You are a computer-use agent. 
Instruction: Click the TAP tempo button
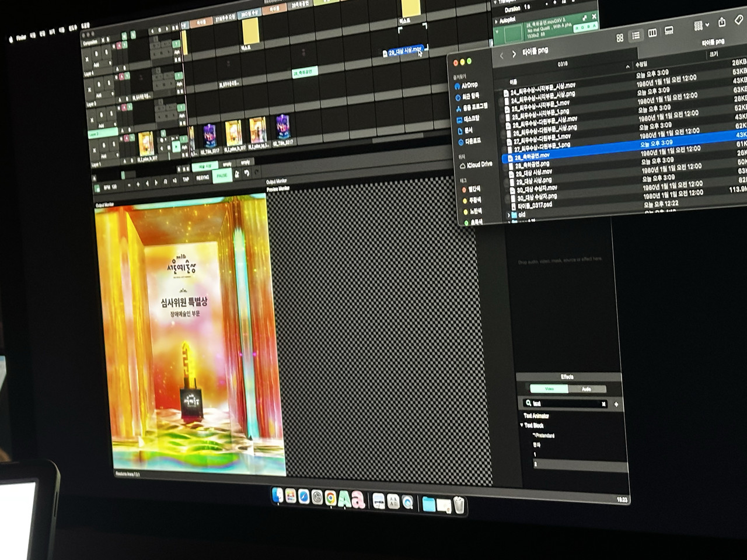click(x=186, y=180)
